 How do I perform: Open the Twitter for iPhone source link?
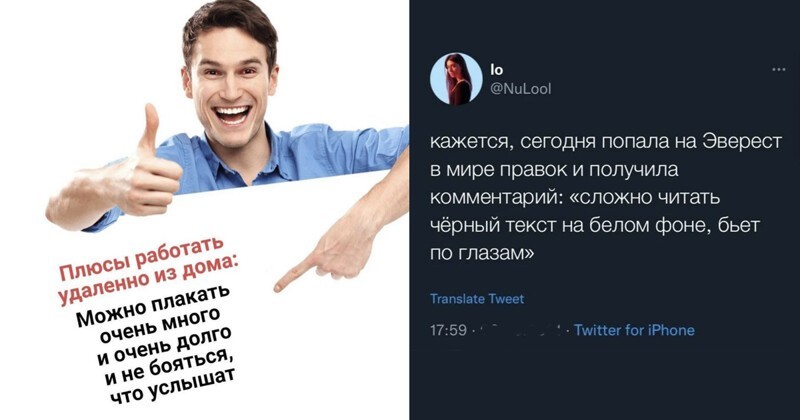tap(634, 330)
